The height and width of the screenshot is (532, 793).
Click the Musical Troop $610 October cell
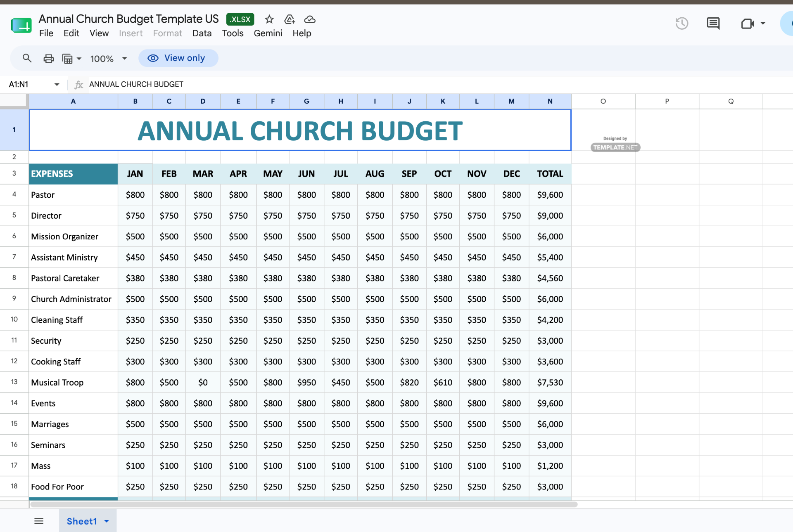(443, 383)
